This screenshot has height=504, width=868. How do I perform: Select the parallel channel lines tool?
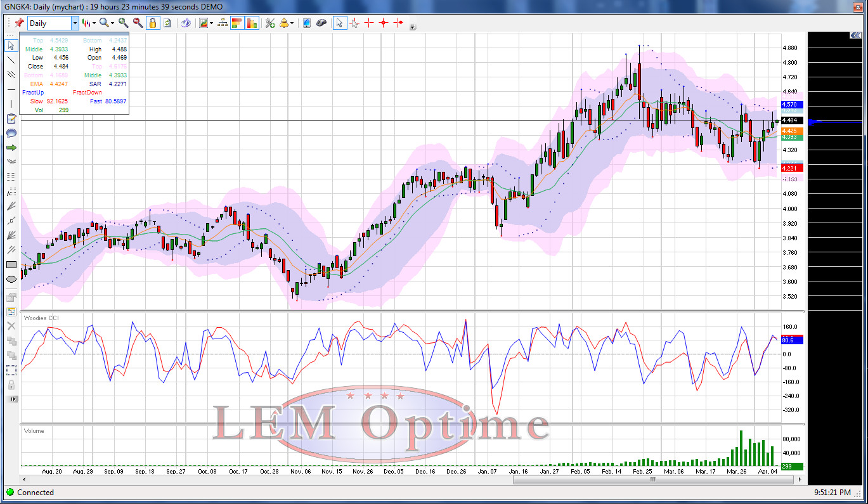[x=11, y=75]
